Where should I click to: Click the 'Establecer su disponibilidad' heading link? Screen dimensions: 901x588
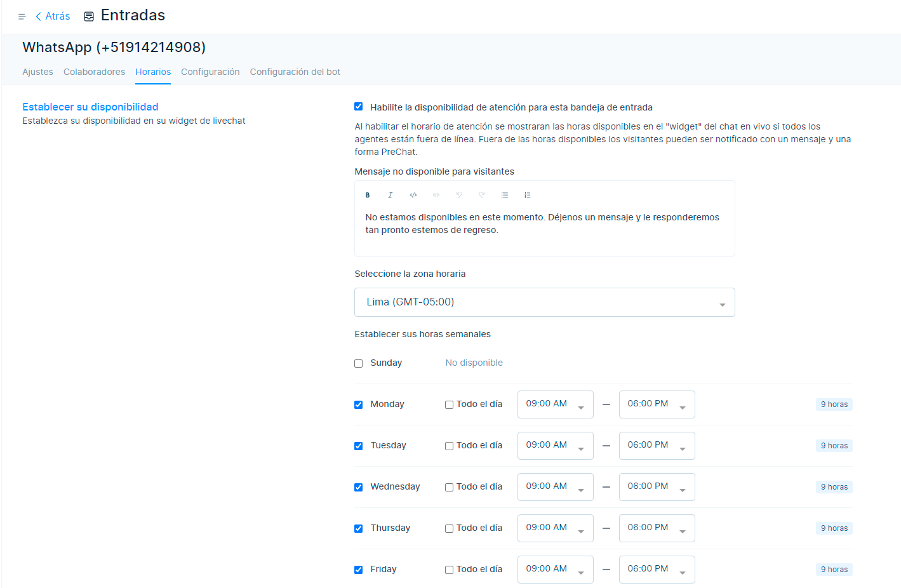coord(90,107)
